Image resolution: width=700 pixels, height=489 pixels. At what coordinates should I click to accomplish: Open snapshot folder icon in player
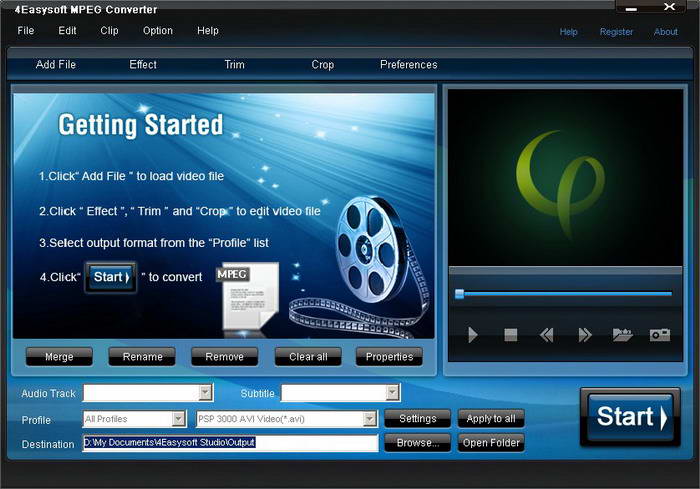coord(622,334)
